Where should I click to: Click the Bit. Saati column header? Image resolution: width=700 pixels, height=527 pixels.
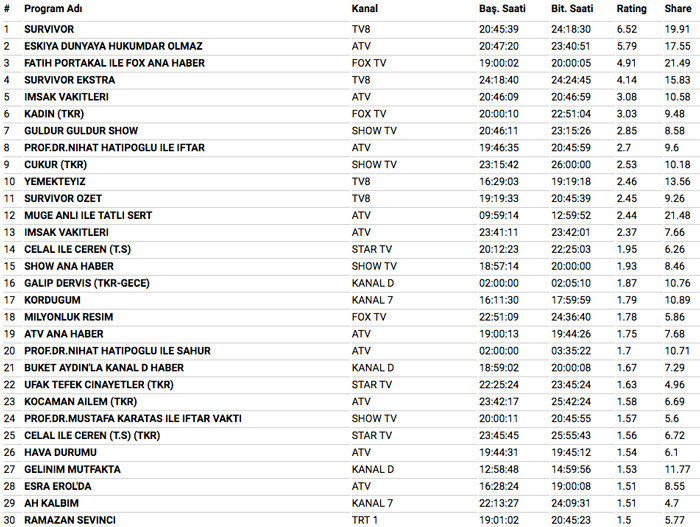572,8
